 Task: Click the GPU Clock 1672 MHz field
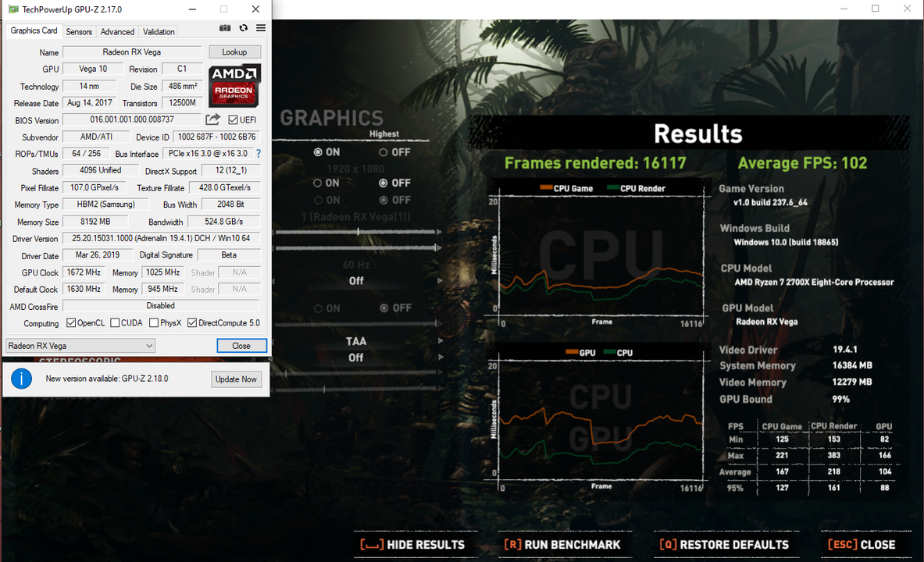click(x=83, y=272)
